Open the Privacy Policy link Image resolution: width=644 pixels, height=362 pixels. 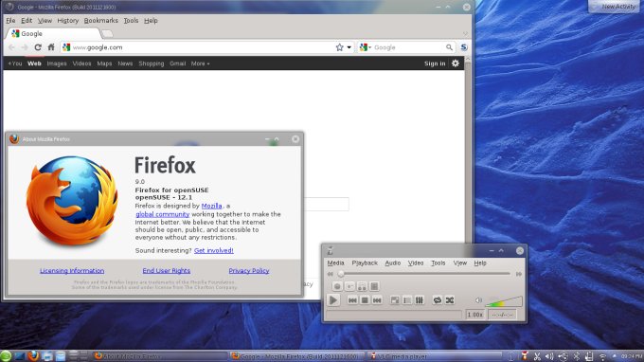coord(249,271)
